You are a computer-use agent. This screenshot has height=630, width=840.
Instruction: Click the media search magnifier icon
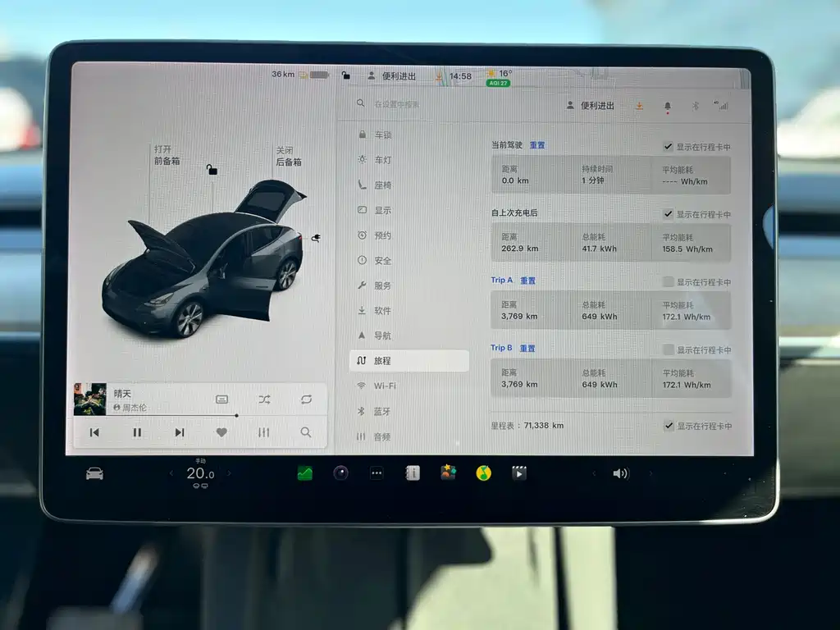(305, 432)
